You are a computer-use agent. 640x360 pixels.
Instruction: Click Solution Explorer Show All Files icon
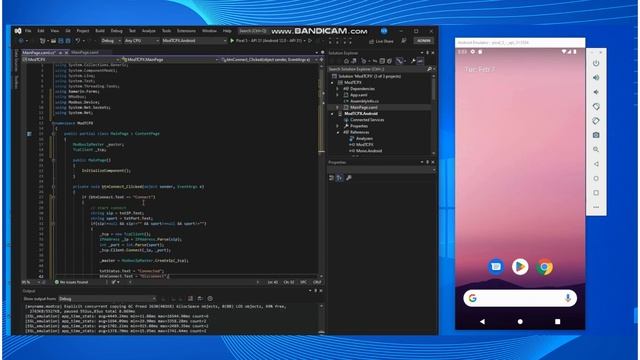[x=389, y=61]
